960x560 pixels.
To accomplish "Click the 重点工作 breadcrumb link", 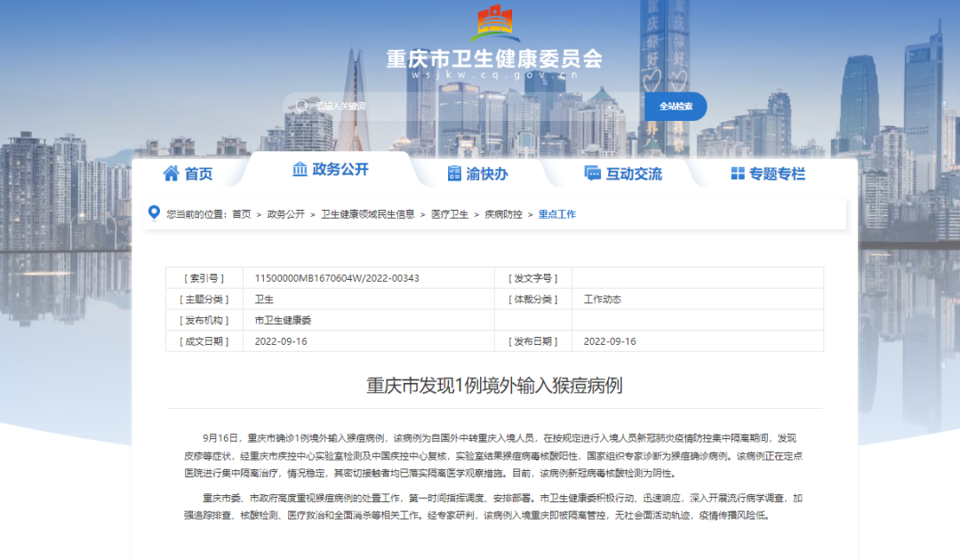I will click(556, 214).
